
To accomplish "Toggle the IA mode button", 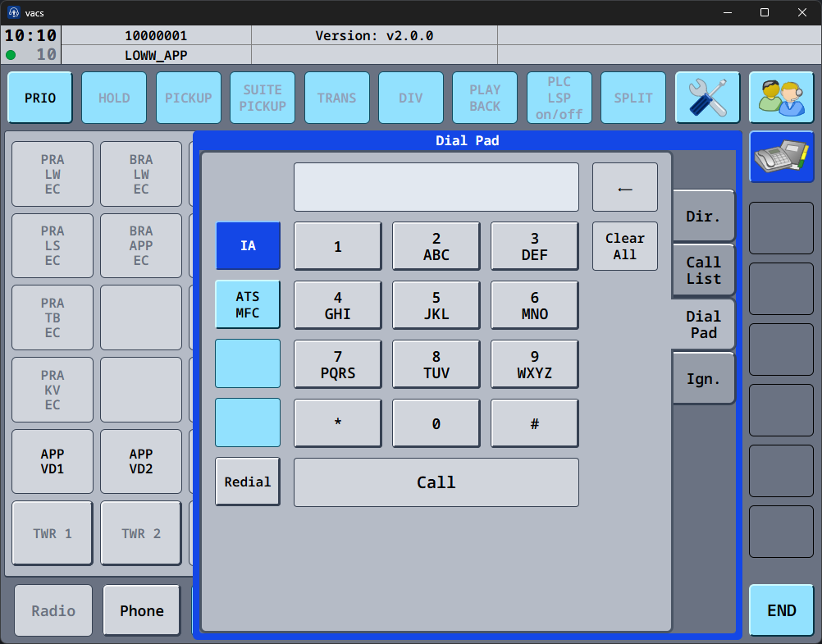I will pos(248,246).
